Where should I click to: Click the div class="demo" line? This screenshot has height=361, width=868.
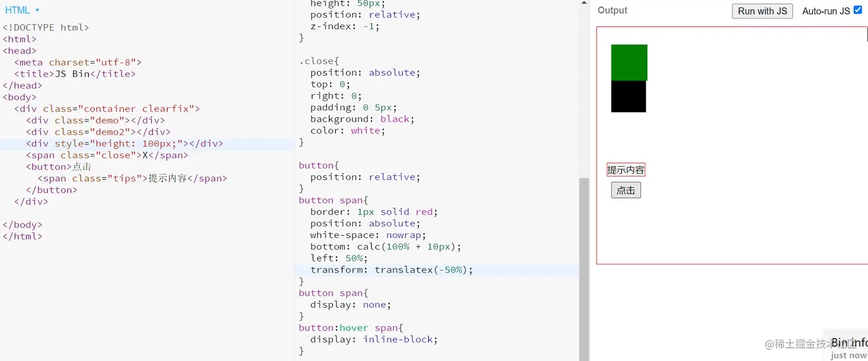(x=95, y=120)
